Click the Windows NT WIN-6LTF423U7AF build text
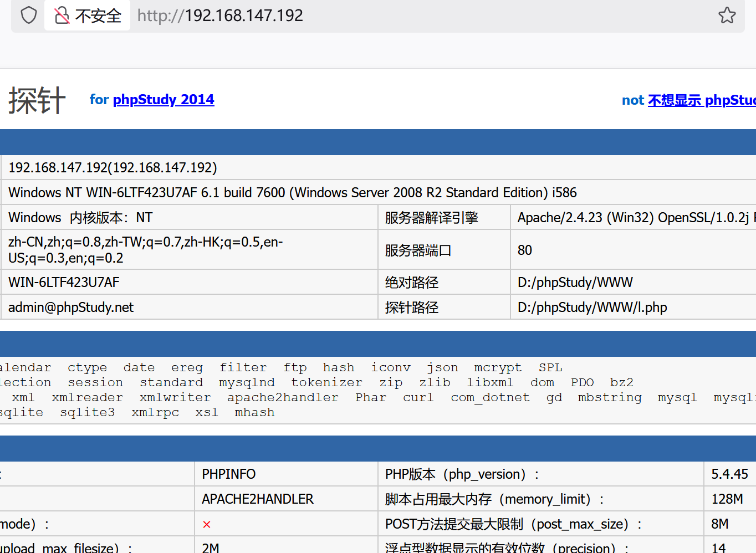This screenshot has height=553, width=756. coord(293,192)
